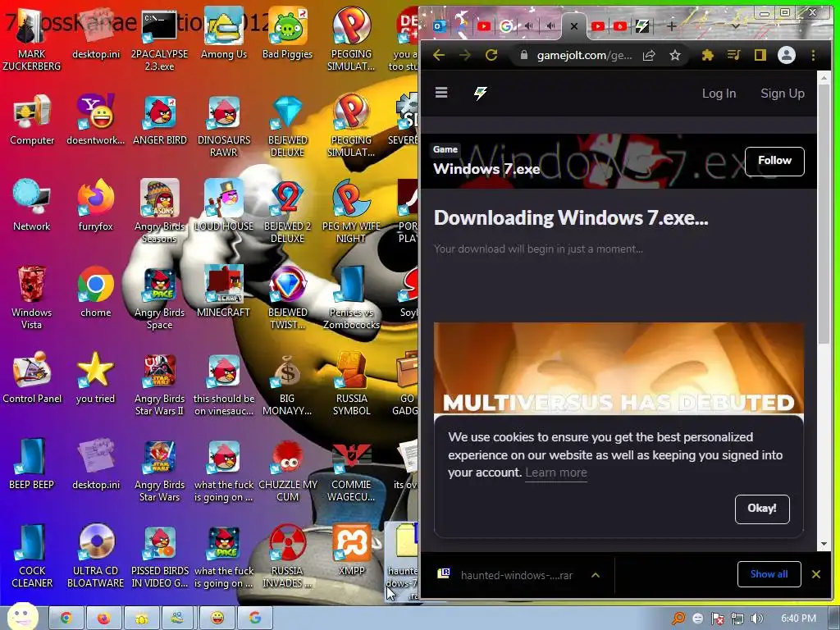Click the gamejolt.com address bar
The width and height of the screenshot is (840, 630).
point(584,55)
